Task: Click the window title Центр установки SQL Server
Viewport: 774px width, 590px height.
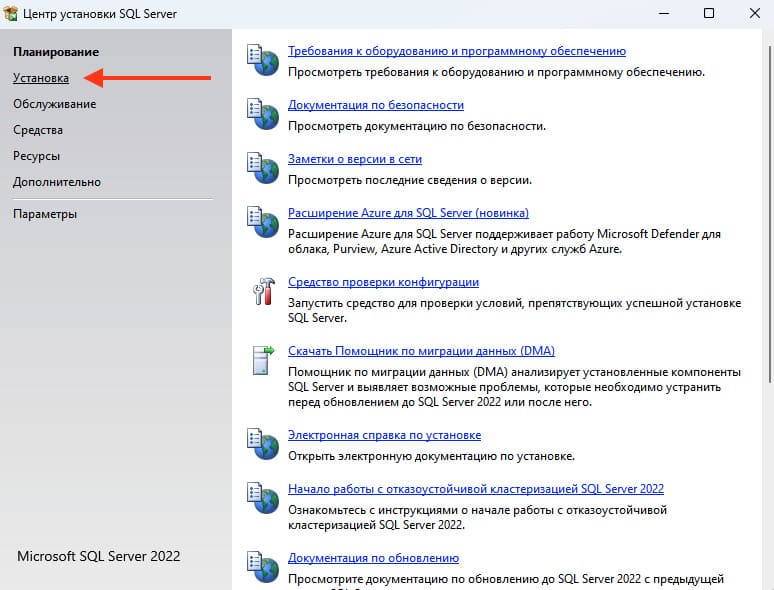Action: (x=100, y=14)
